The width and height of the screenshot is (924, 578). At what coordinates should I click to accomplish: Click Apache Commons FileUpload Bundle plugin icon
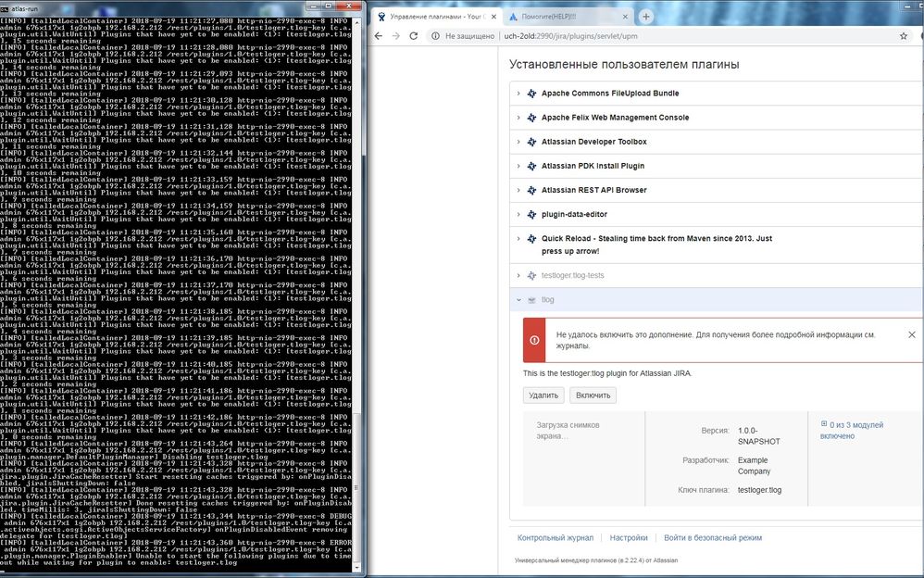[x=531, y=94]
